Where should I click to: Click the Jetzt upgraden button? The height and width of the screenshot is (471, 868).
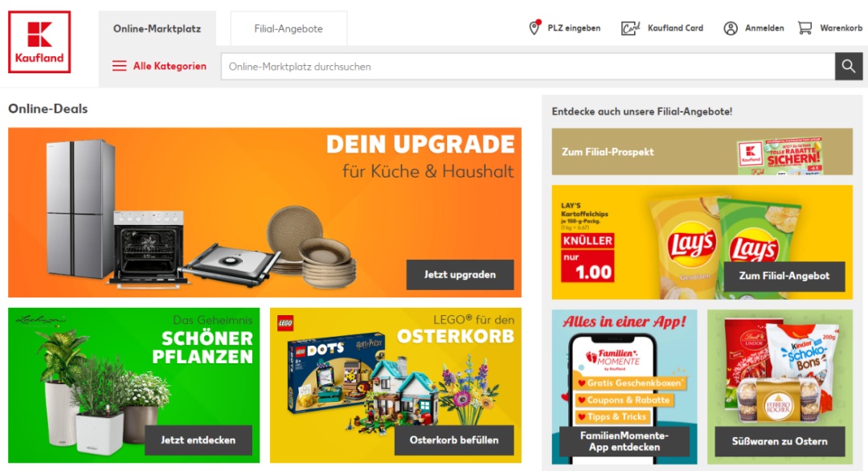[460, 275]
